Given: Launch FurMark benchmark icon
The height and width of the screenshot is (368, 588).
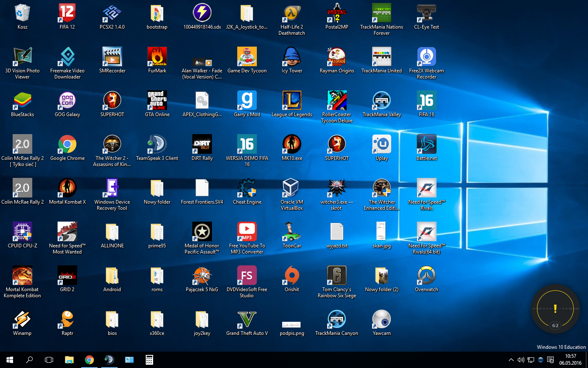Looking at the screenshot, I should click(157, 57).
